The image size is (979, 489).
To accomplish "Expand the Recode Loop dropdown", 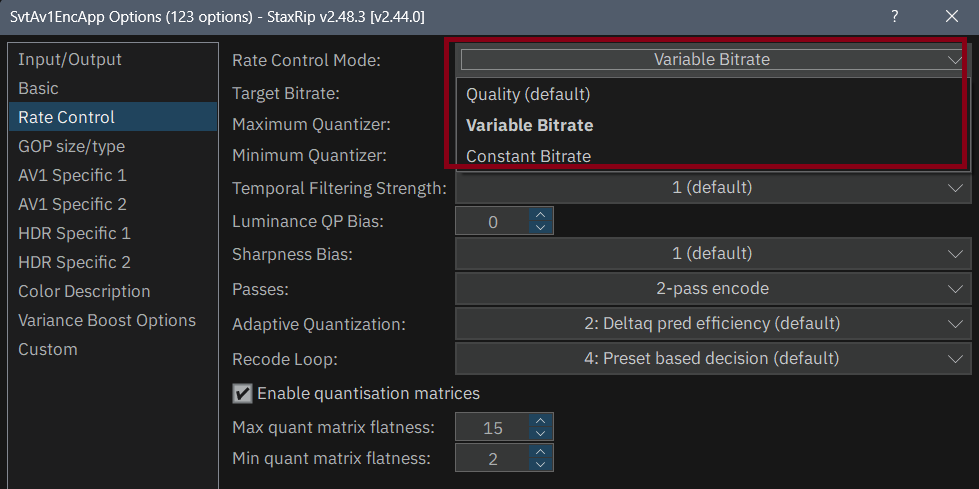I will point(711,358).
